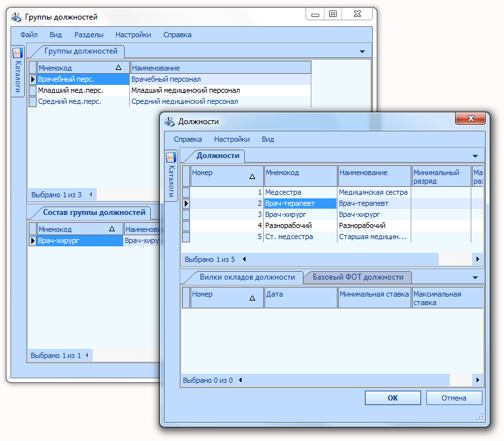Confirm with the OK button
Screen dimensions: 504x441
[x=393, y=398]
